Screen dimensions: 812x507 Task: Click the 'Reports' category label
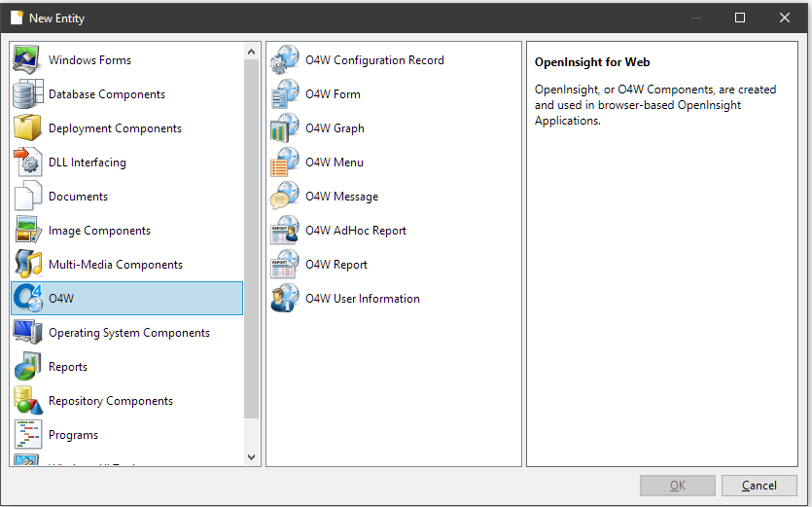[68, 367]
